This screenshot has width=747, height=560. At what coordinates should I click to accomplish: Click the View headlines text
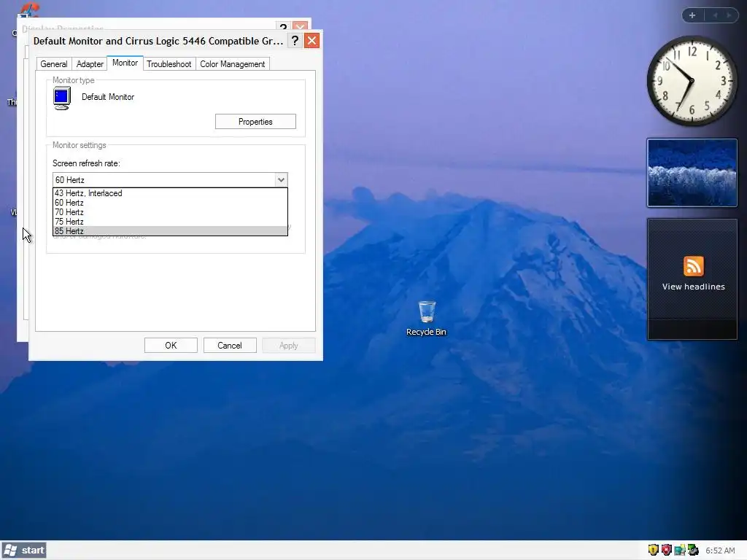pos(693,287)
